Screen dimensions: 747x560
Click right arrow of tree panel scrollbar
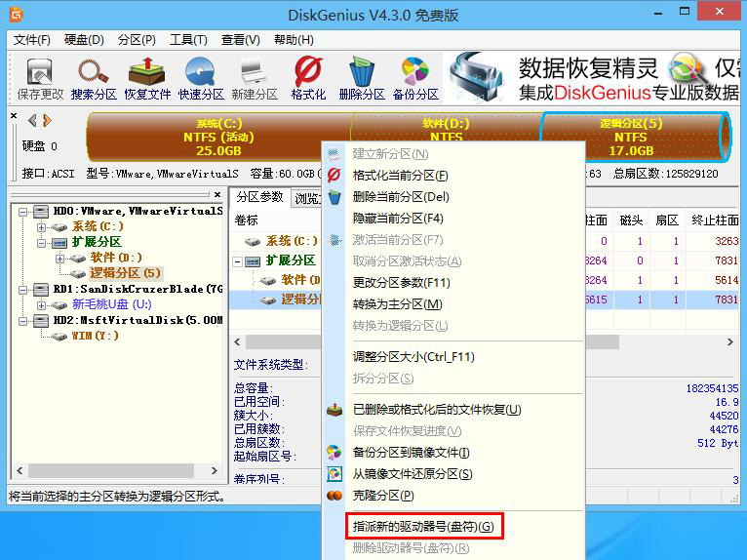[215, 471]
